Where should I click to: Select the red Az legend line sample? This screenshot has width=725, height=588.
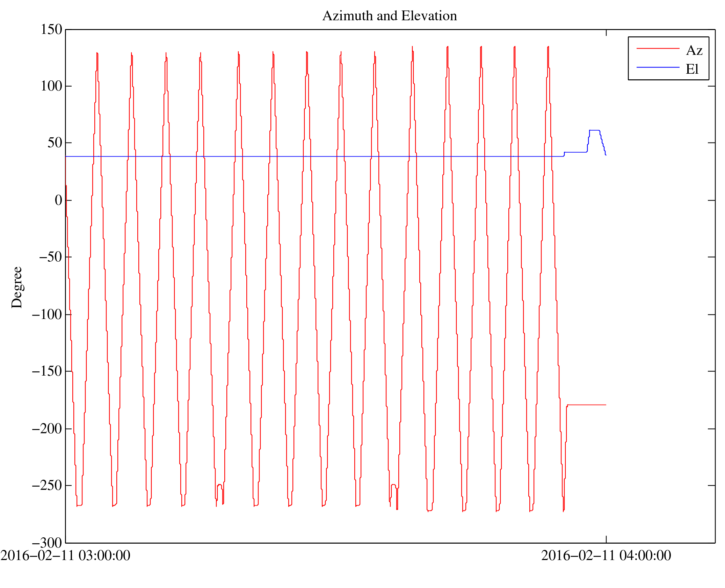pyautogui.click(x=658, y=48)
